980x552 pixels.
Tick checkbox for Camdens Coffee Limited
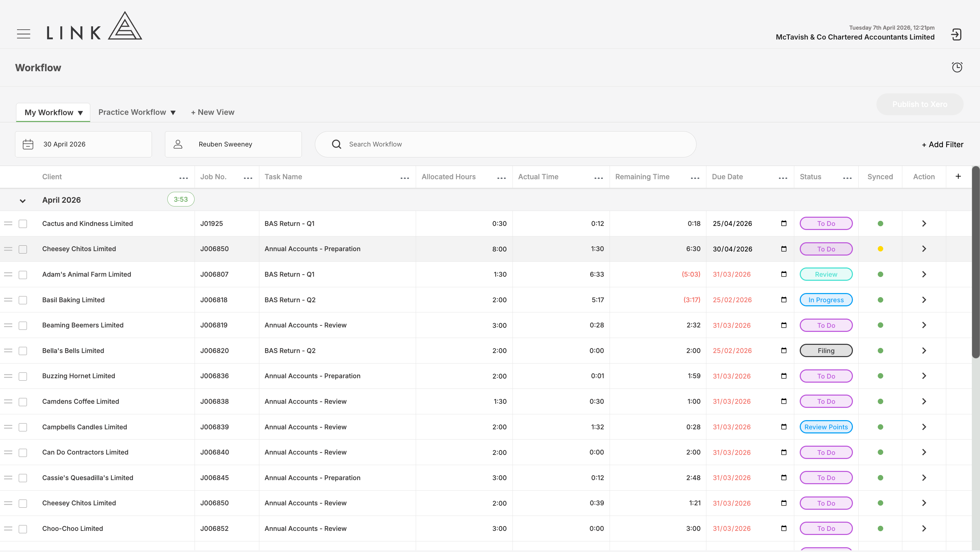[23, 402]
